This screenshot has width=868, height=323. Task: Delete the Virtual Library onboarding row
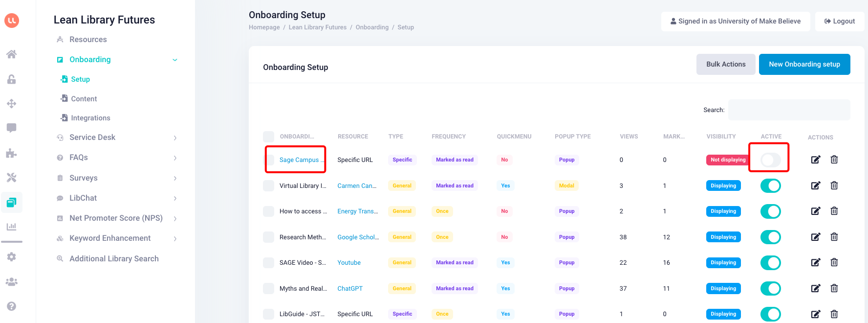tap(834, 185)
